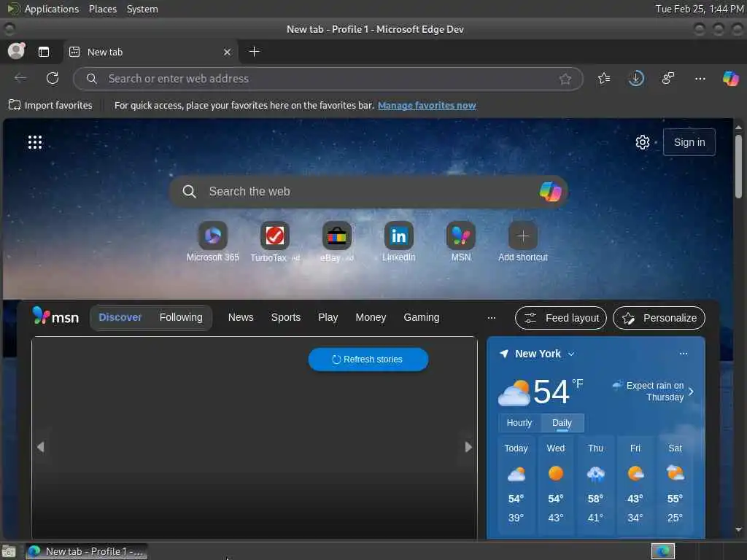Add this page to favorites star
The image size is (747, 560).
565,79
